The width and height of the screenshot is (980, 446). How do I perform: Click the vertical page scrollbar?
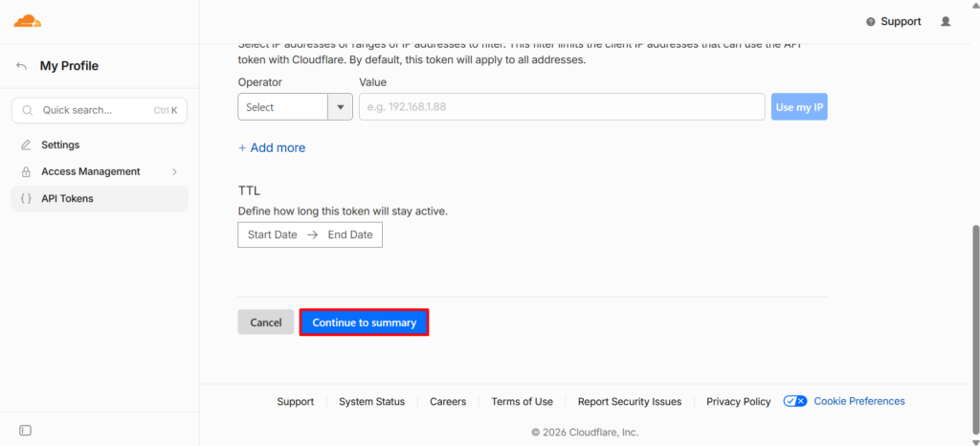click(975, 328)
